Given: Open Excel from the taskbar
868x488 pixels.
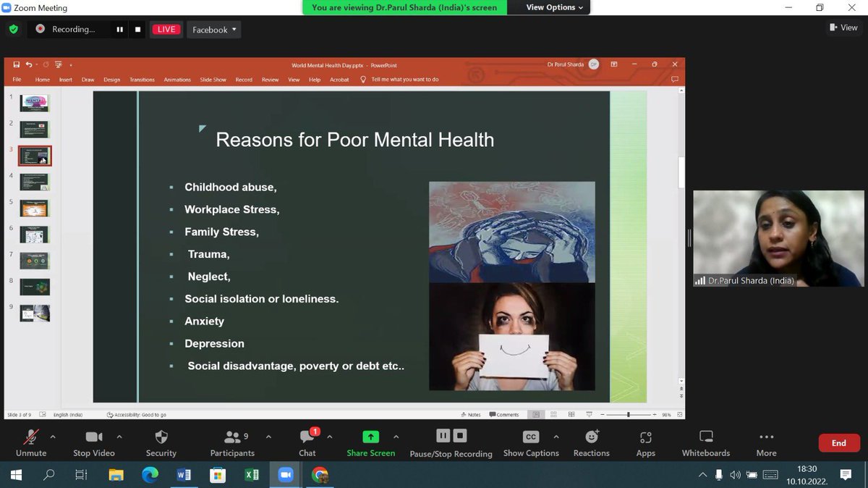Looking at the screenshot, I should point(251,475).
